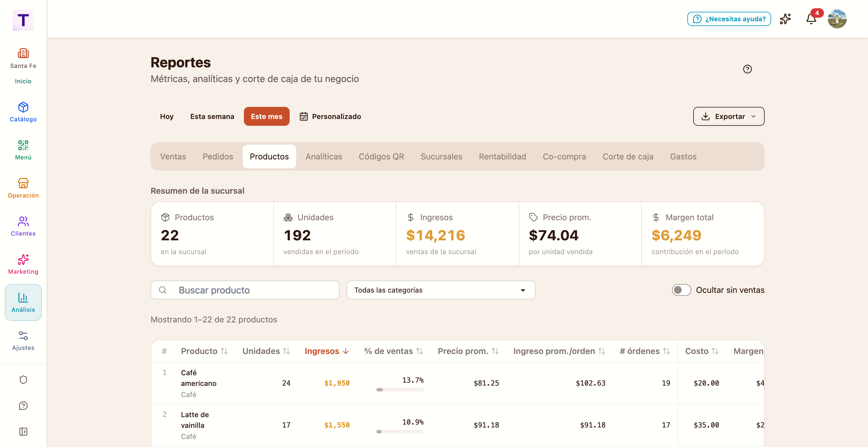Sort table by Costo column
868x447 pixels.
(x=702, y=351)
